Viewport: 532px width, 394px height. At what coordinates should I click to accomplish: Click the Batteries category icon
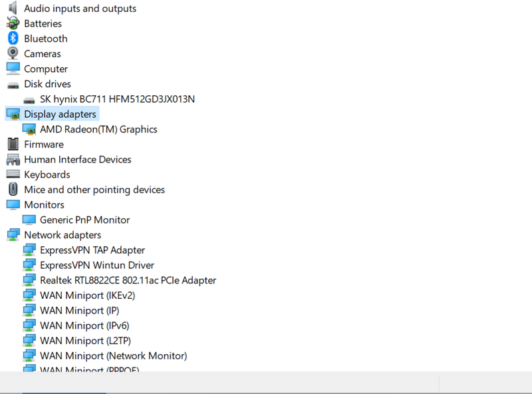[x=13, y=23]
